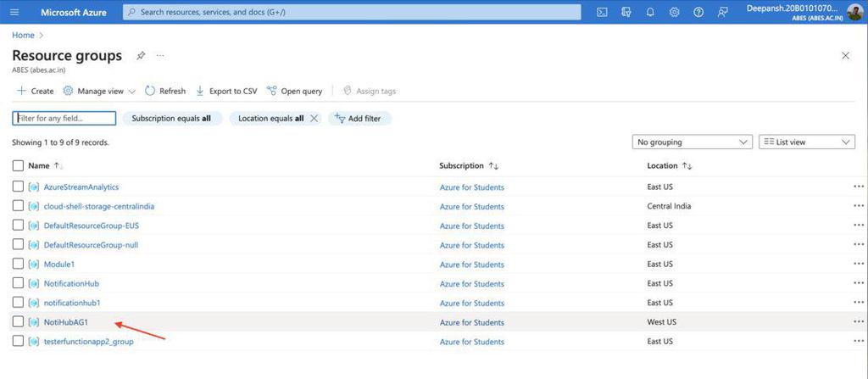
Task: Click the Add filter button
Action: coord(359,119)
